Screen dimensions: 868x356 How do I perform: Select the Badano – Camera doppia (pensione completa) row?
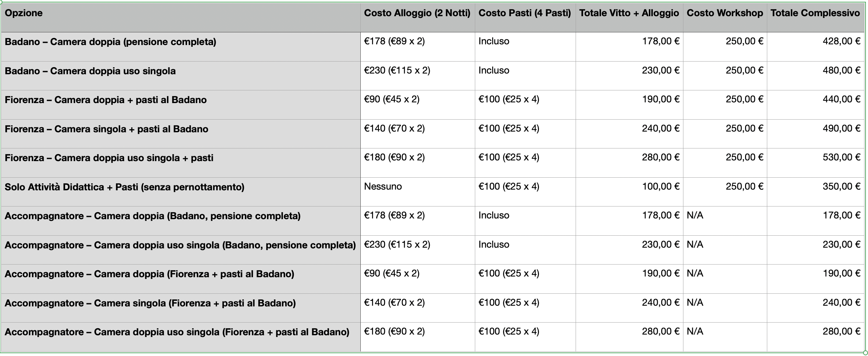[x=433, y=47]
